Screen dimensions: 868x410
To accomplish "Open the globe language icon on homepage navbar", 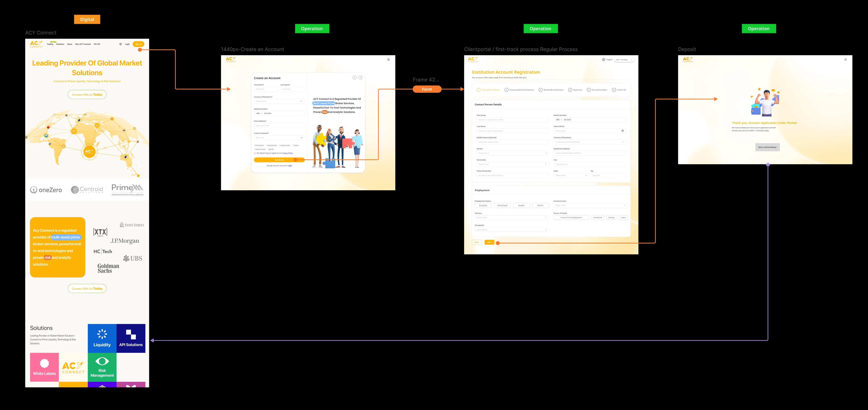I will click(121, 44).
